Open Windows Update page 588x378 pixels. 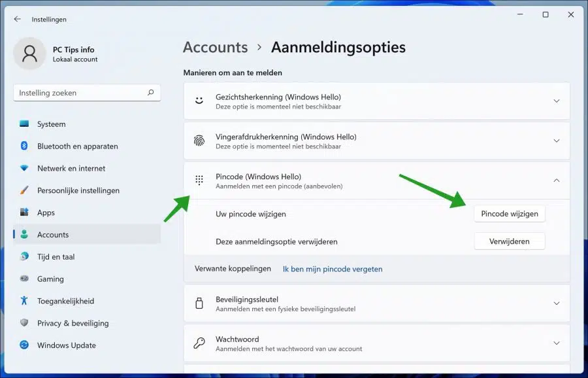87,346
